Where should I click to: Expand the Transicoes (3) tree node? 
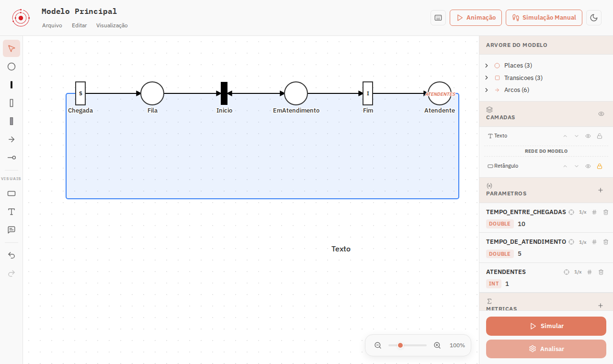[x=487, y=78]
